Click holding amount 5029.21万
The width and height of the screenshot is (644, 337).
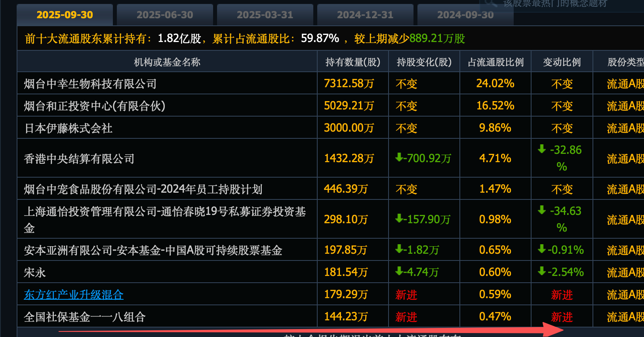tap(349, 105)
